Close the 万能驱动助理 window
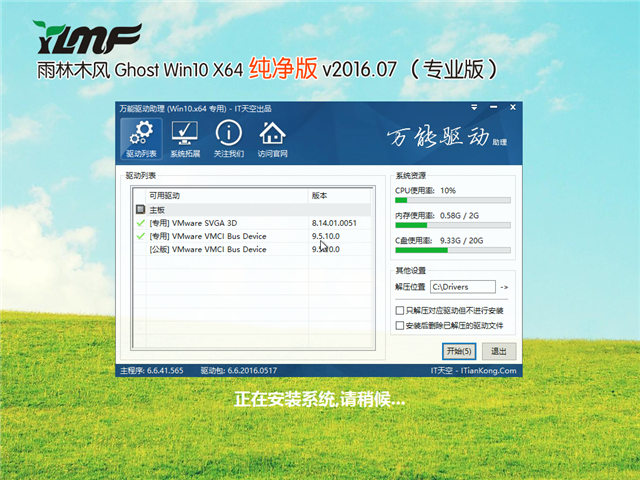 (513, 107)
